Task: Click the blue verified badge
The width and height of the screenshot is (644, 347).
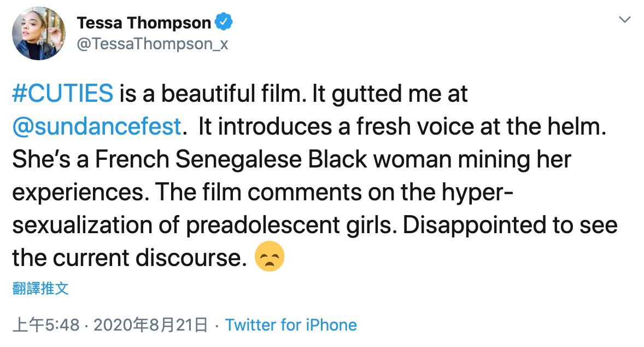Action: coord(224,22)
